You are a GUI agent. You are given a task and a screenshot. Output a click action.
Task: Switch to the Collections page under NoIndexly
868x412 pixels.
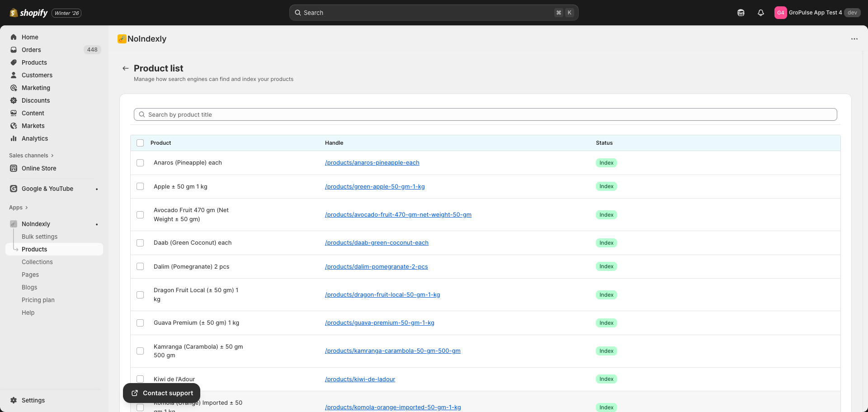(x=37, y=262)
